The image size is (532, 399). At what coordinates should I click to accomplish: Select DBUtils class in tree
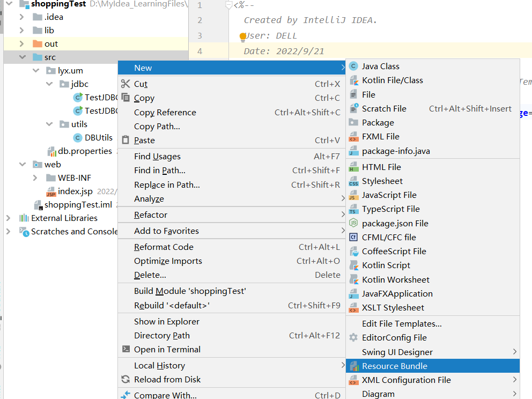click(98, 137)
